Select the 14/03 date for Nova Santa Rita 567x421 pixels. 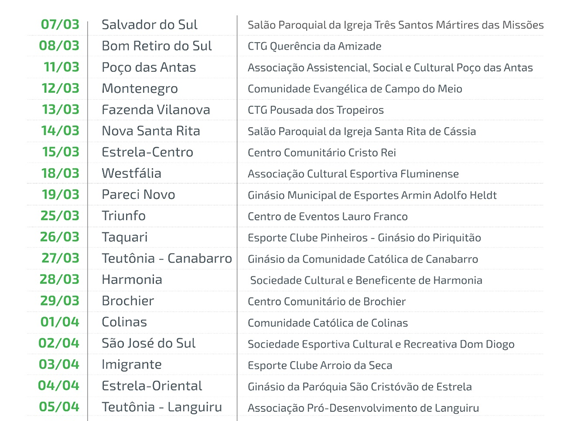(x=60, y=131)
